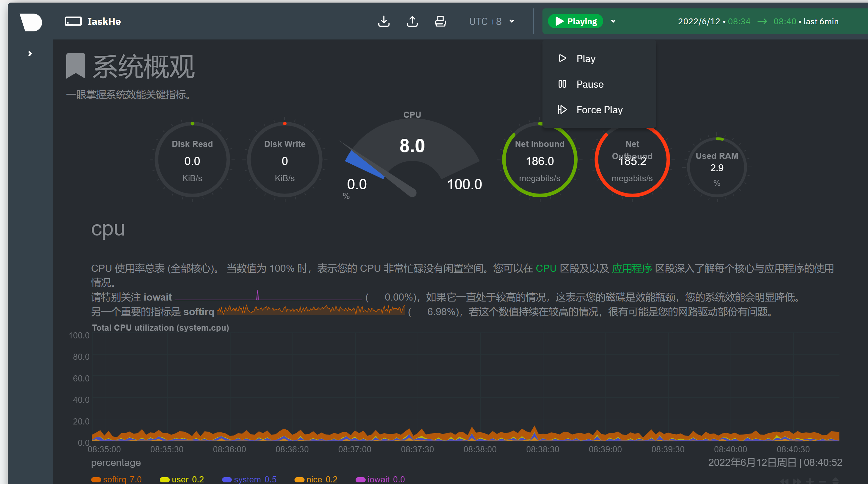
Task: Open the print dashboard icon
Action: tap(440, 21)
